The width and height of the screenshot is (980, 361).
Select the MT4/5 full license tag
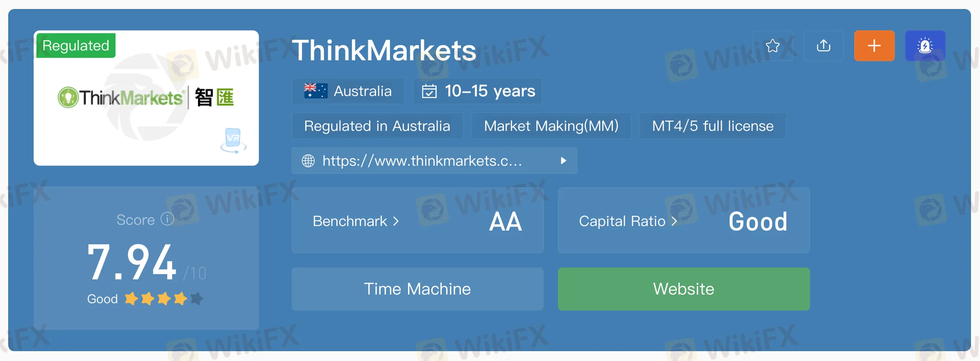[712, 126]
